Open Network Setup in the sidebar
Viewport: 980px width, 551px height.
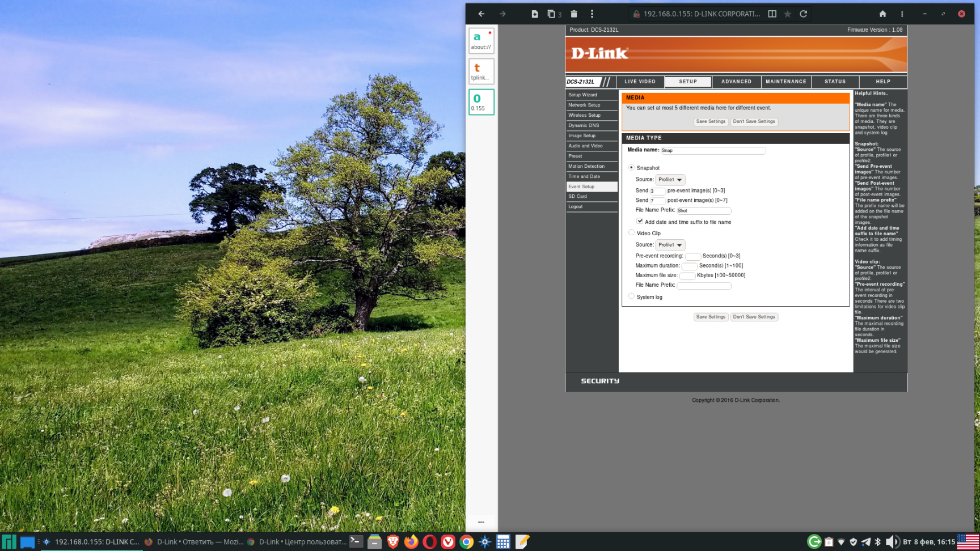tap(592, 105)
